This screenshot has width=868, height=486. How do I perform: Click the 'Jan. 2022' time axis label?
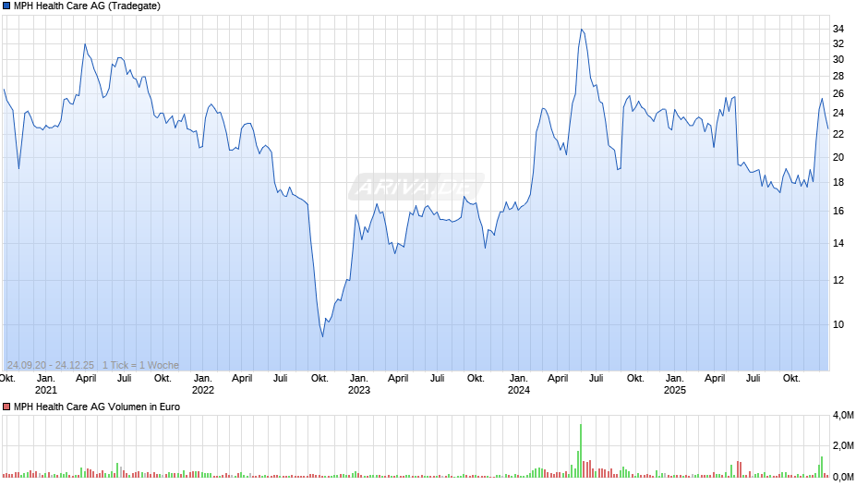pos(202,384)
